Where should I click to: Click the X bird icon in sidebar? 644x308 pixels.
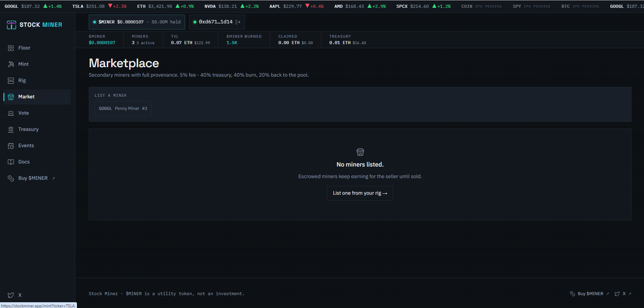tap(11, 295)
